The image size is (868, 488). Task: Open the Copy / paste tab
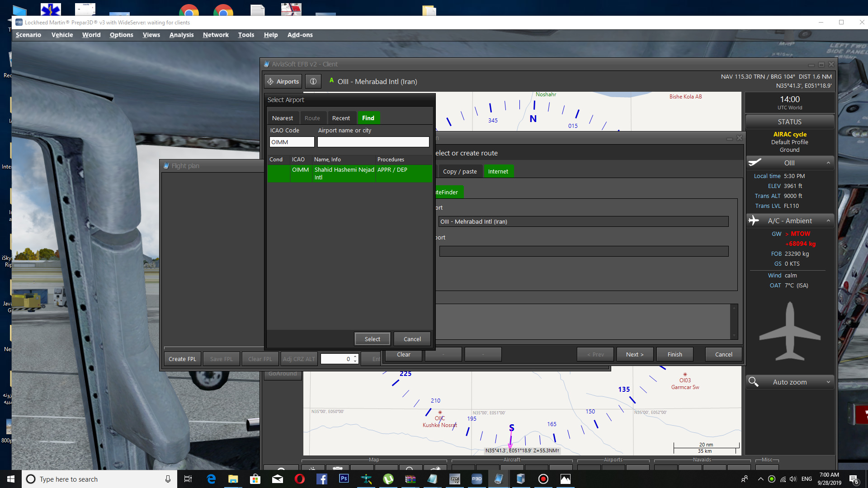[x=460, y=171]
